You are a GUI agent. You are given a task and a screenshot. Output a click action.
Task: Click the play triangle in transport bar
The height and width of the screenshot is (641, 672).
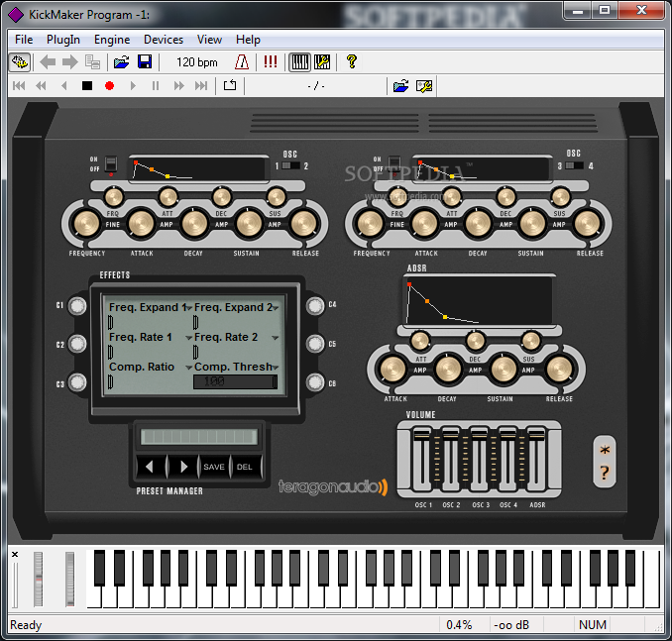click(133, 86)
